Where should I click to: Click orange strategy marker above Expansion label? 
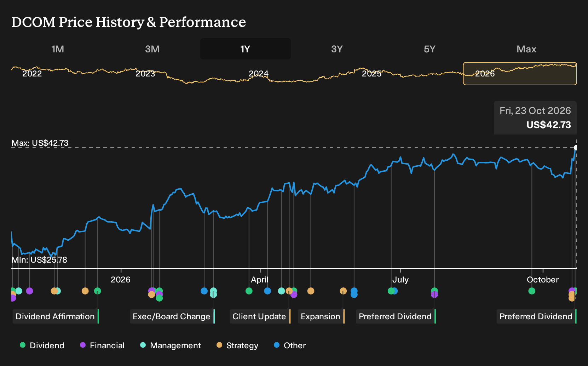tap(343, 291)
